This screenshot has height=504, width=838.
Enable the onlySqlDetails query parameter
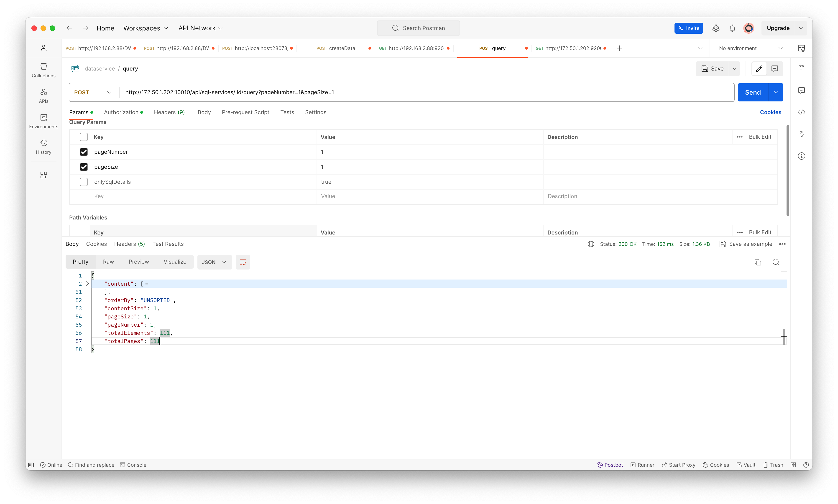pos(84,182)
